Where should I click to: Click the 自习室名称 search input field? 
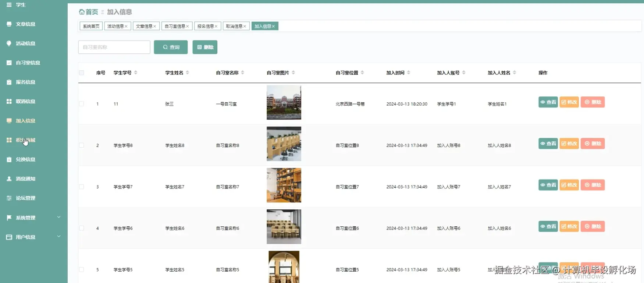click(x=114, y=47)
